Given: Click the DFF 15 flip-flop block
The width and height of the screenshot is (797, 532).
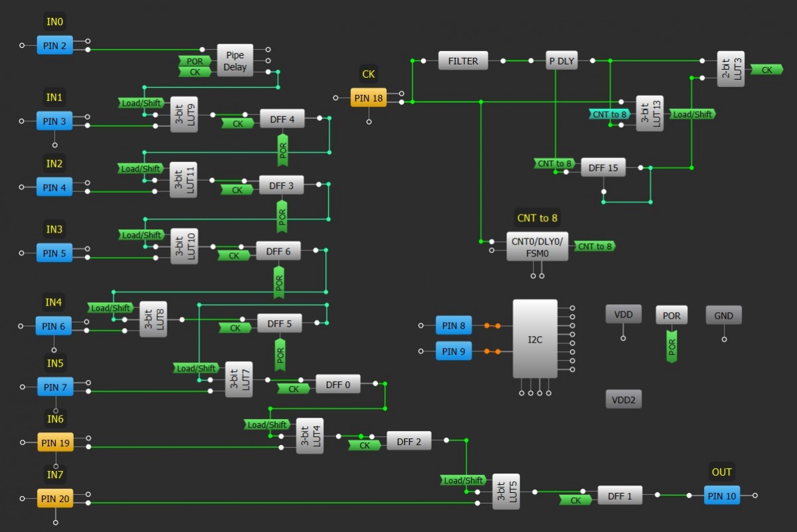Looking at the screenshot, I should [x=603, y=168].
